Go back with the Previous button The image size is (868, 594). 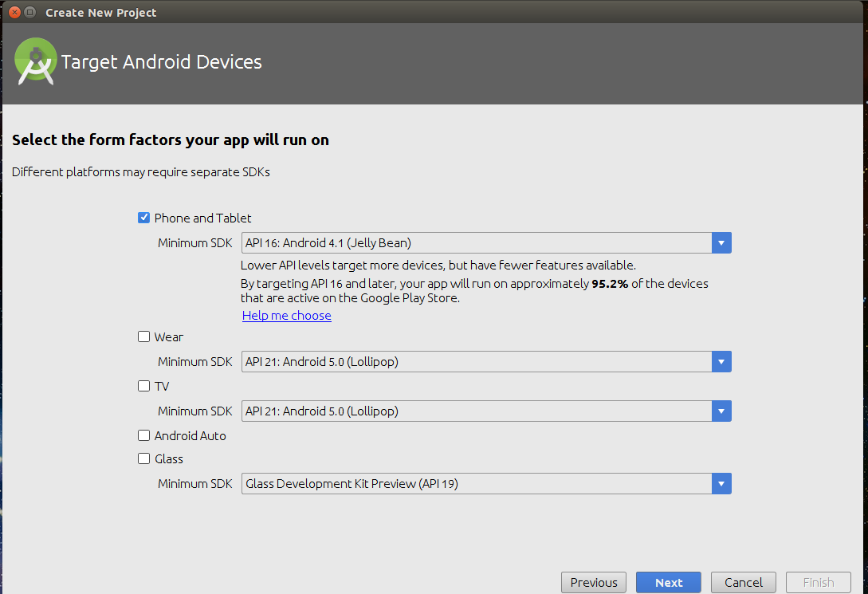pyautogui.click(x=594, y=582)
